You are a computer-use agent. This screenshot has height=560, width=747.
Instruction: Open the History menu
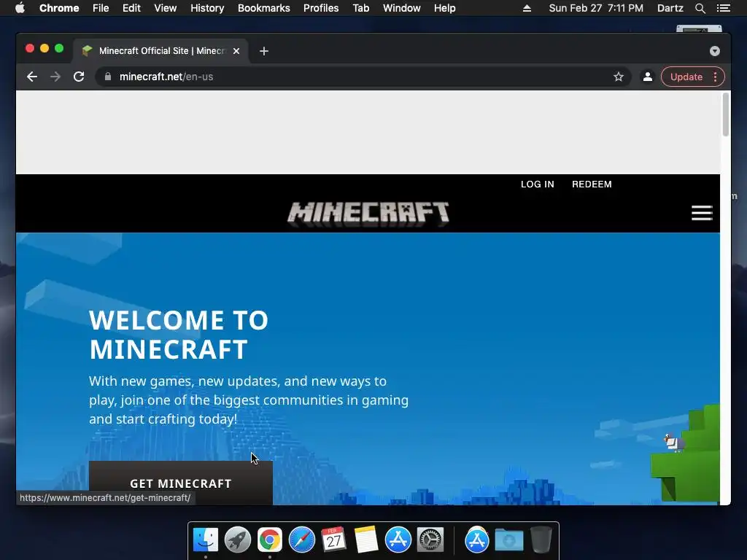pos(207,8)
